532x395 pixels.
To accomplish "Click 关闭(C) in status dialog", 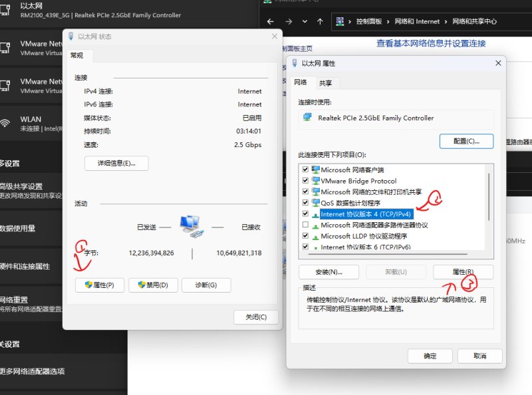I will (256, 317).
